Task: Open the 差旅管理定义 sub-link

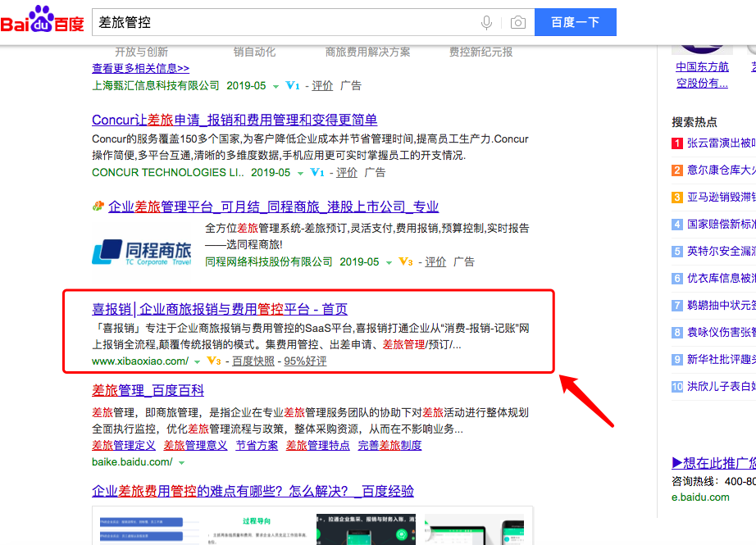Action: (x=124, y=445)
